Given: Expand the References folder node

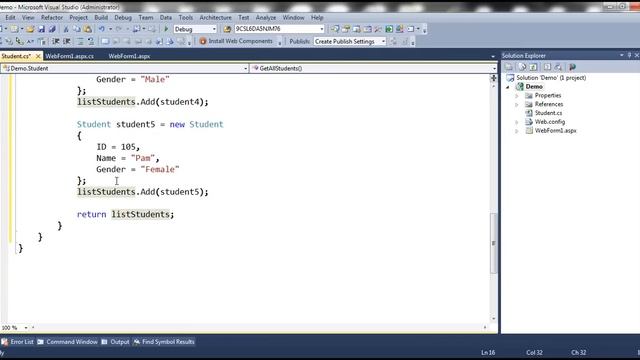Looking at the screenshot, I should coord(517,105).
